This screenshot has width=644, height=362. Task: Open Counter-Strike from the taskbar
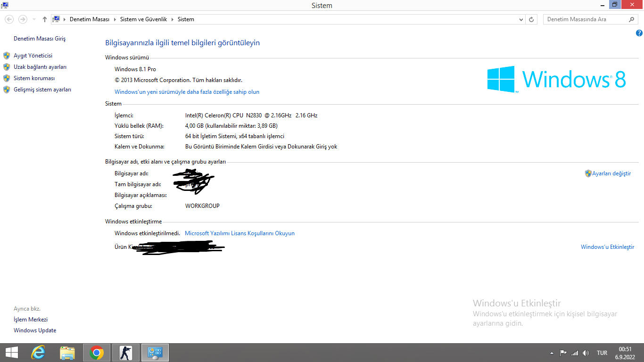126,353
